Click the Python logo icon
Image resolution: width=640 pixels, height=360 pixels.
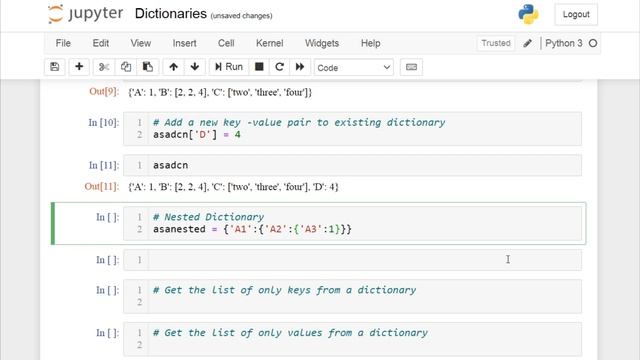(528, 14)
